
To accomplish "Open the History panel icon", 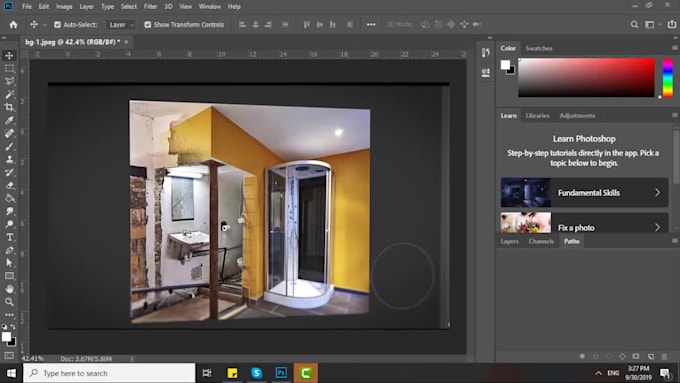I will pos(486,53).
